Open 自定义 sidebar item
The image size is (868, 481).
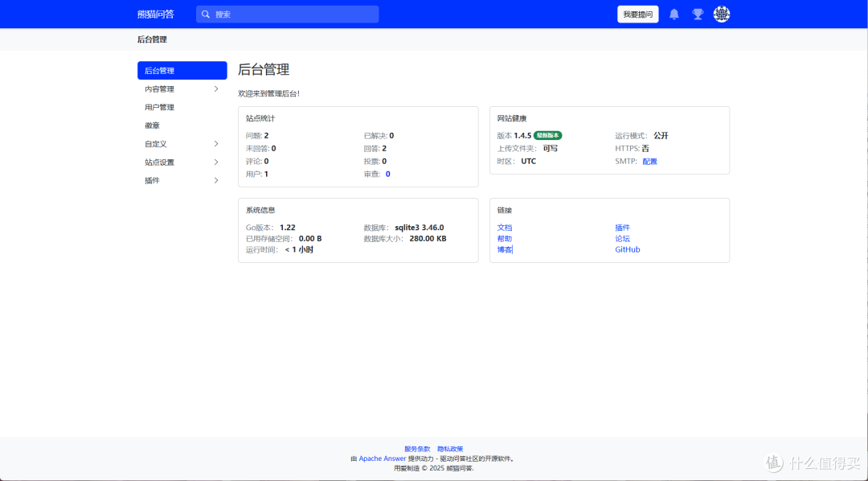click(182, 143)
